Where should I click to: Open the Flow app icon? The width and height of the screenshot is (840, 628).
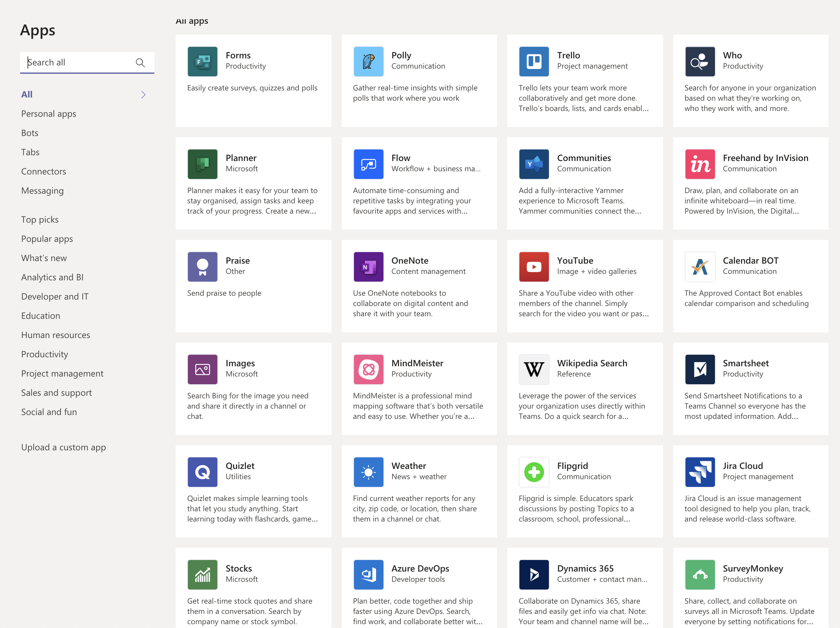point(368,164)
